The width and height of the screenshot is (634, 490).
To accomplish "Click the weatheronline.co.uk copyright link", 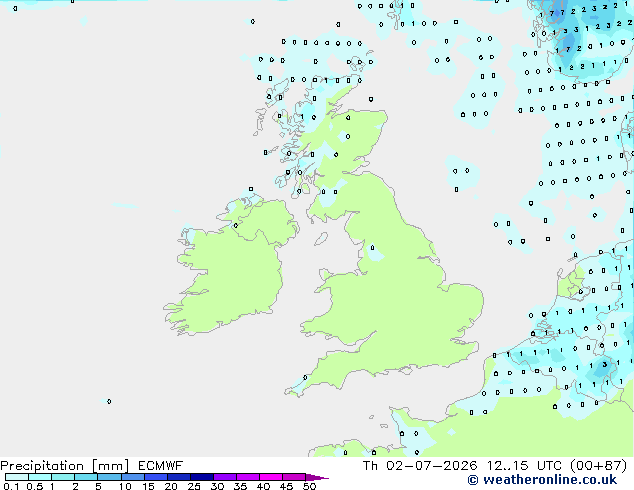I will pos(542,480).
